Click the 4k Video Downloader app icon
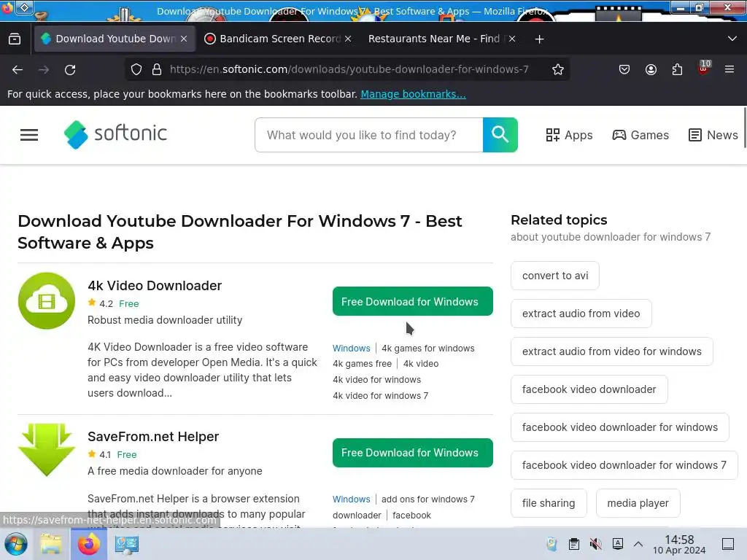The height and width of the screenshot is (560, 747). point(46,300)
